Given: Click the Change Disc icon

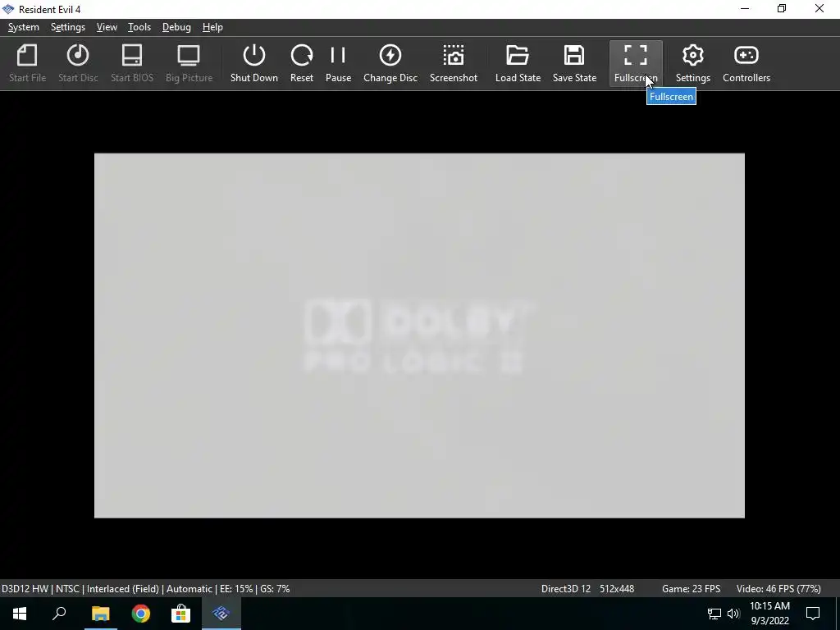Looking at the screenshot, I should click(x=390, y=63).
